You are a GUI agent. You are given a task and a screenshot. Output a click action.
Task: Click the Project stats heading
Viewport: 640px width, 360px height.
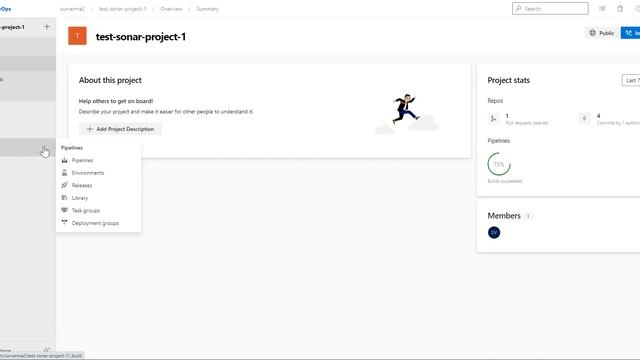pyautogui.click(x=509, y=80)
